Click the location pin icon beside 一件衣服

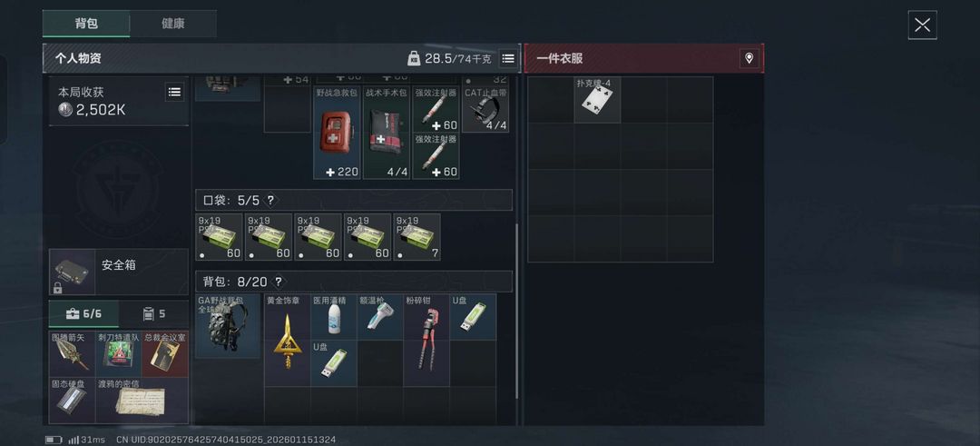tap(749, 59)
